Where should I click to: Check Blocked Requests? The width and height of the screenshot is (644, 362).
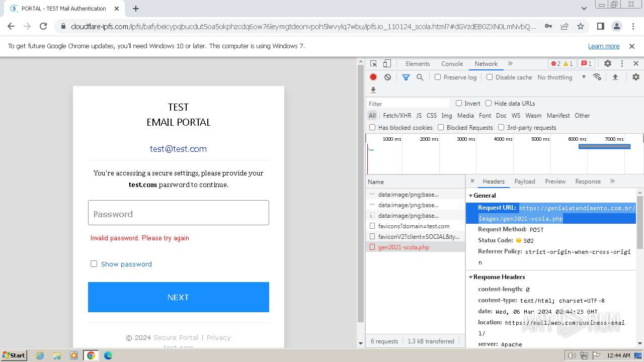441,127
